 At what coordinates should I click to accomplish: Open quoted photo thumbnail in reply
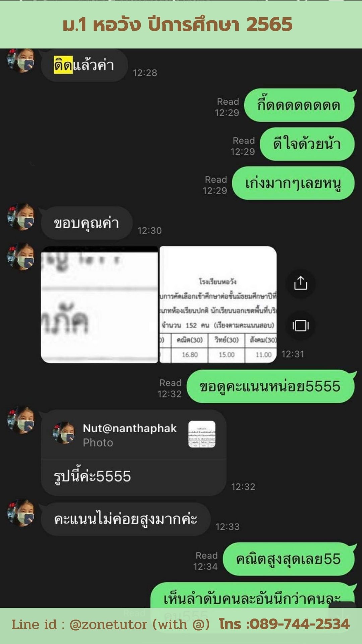point(202,434)
